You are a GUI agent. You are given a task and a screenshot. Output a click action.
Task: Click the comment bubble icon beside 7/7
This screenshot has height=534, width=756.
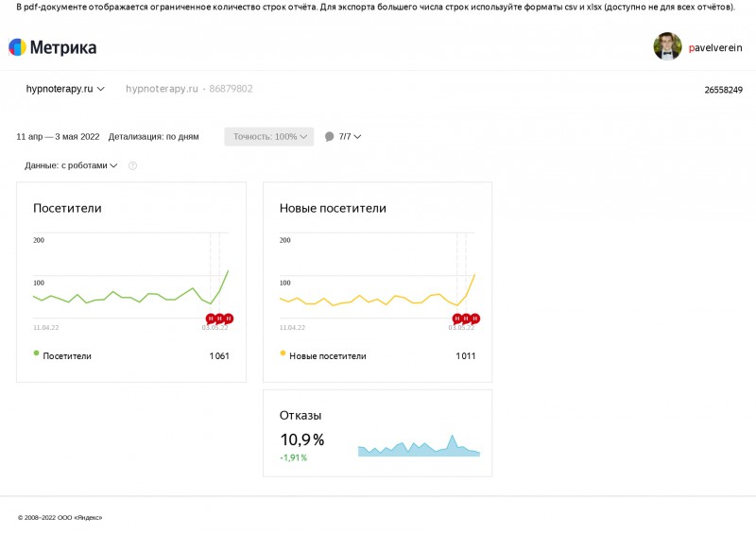point(330,137)
